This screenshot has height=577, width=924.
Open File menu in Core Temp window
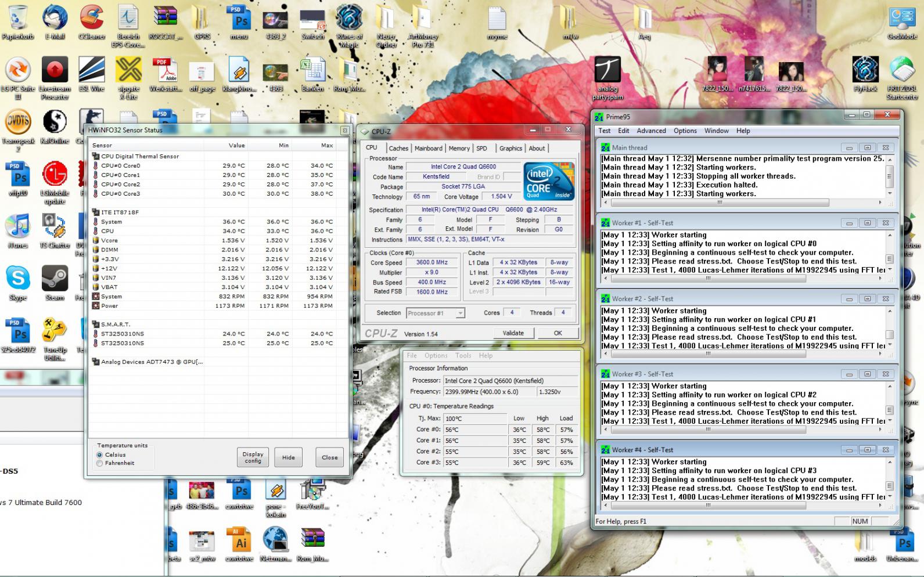tap(412, 355)
